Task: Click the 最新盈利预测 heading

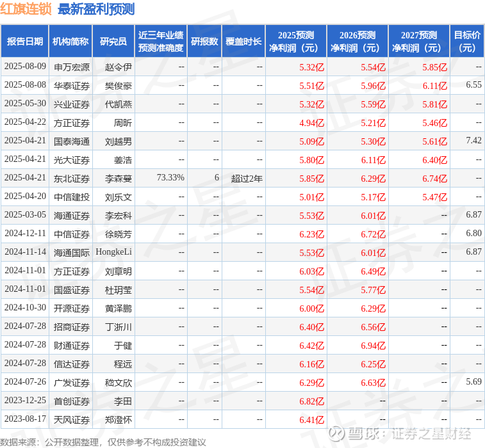Action: click(x=96, y=9)
